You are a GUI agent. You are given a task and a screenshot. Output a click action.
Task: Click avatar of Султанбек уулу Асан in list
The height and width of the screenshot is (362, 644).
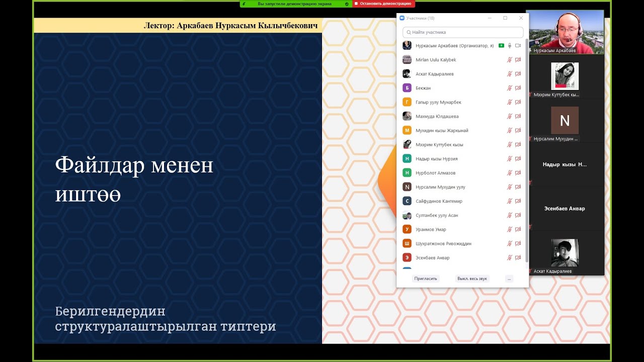(407, 215)
